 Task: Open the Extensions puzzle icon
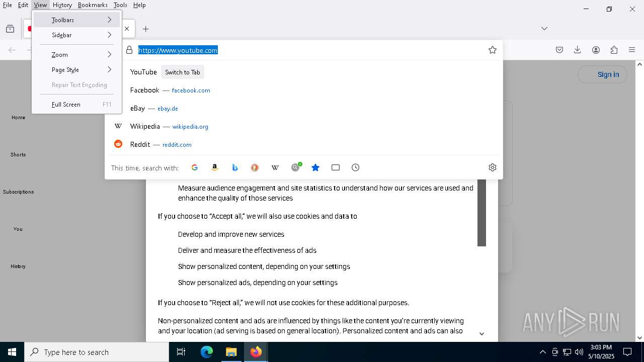click(614, 50)
